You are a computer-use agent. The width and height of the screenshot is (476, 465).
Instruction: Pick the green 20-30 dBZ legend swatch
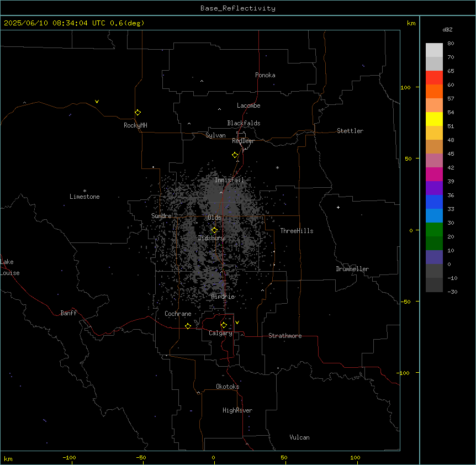(x=434, y=230)
